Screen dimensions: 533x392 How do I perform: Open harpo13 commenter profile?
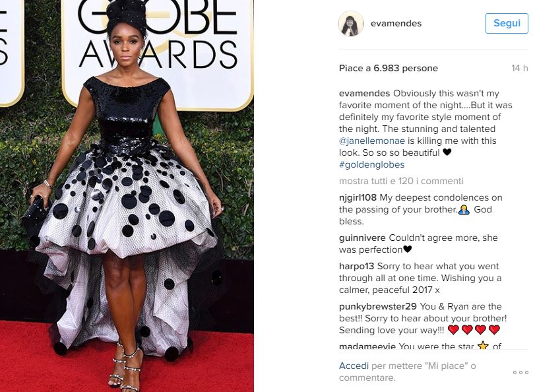coord(356,266)
